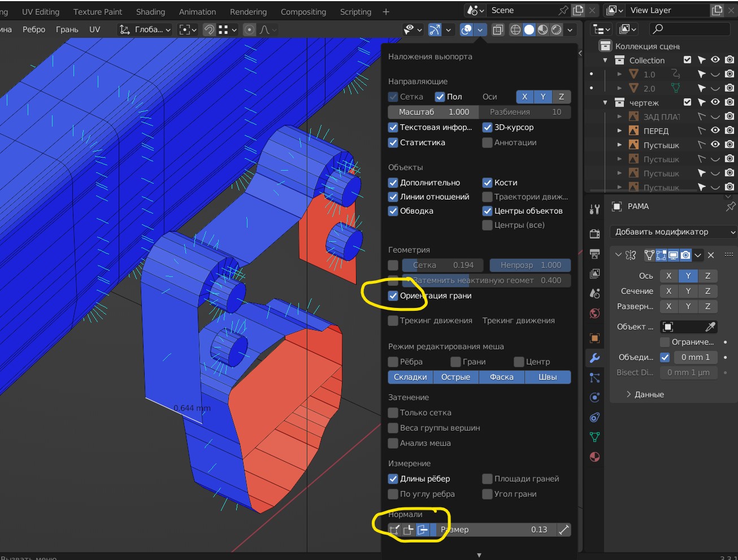Switch to wireframe viewport shading
This screenshot has height=560, width=738.
[x=515, y=30]
